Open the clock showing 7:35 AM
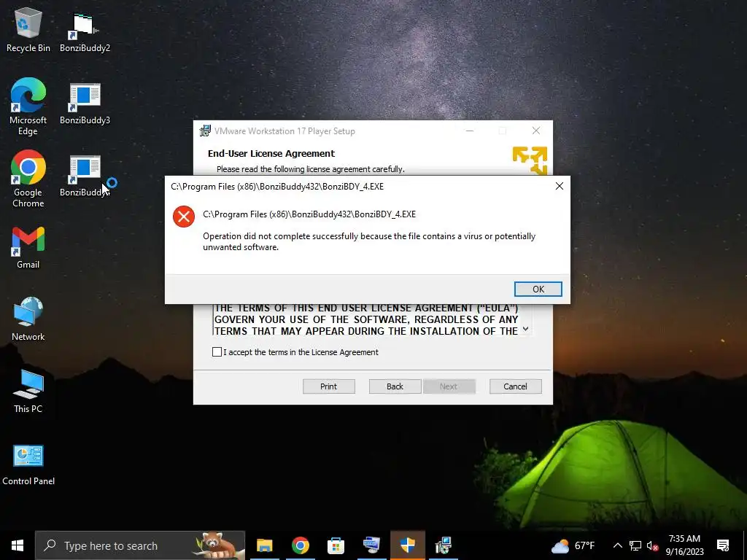 (x=684, y=545)
